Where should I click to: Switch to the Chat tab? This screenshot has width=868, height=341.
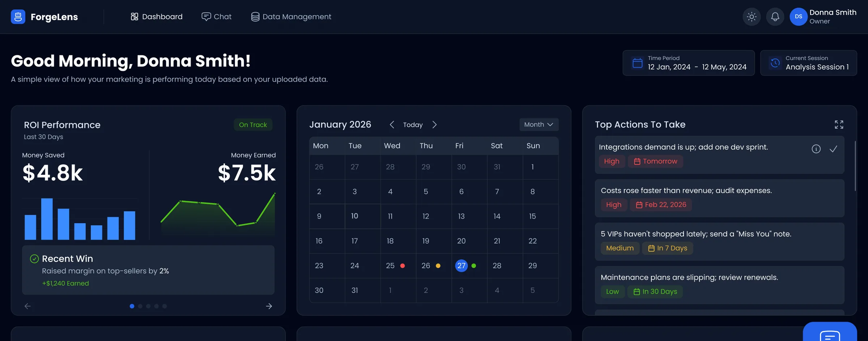216,17
